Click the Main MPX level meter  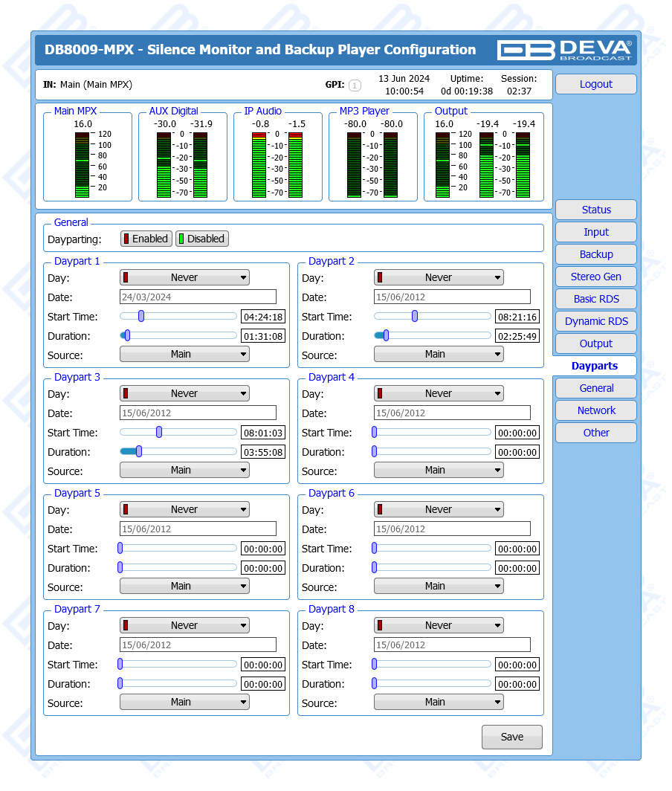(82, 164)
